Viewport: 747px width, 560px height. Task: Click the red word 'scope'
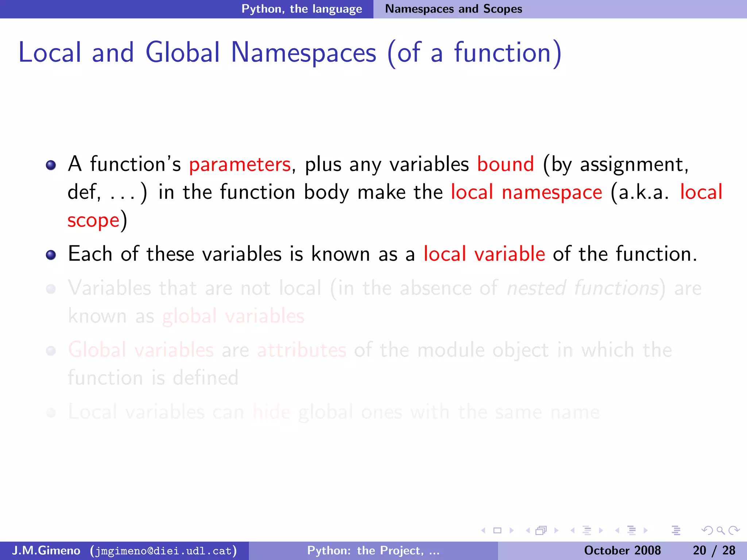click(93, 221)
